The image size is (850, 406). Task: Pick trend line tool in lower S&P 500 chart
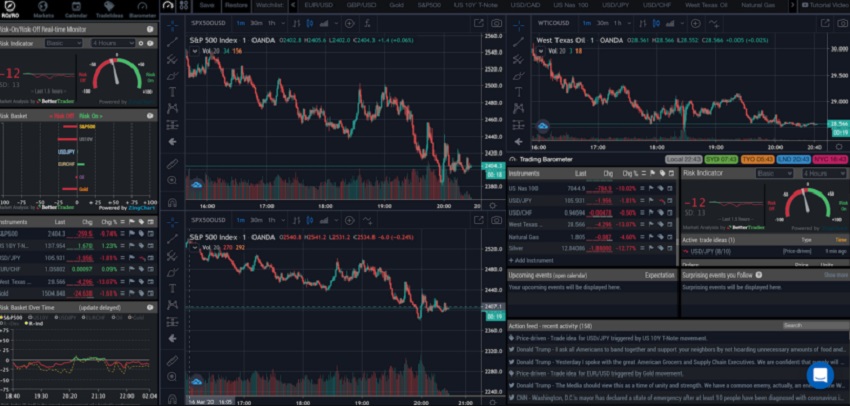pos(172,239)
